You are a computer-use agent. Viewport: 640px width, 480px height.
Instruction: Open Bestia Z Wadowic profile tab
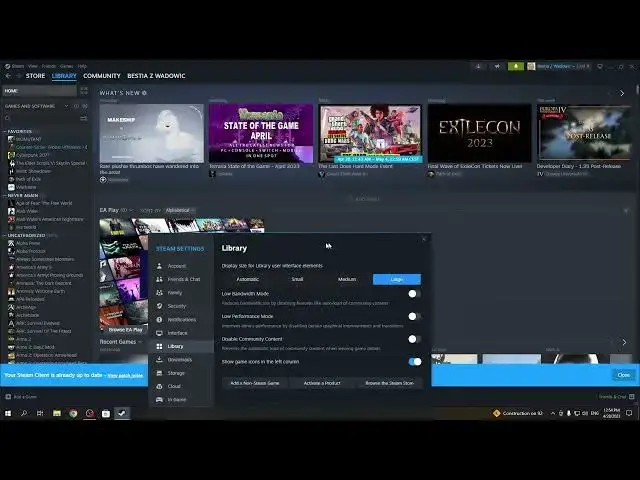click(156, 76)
